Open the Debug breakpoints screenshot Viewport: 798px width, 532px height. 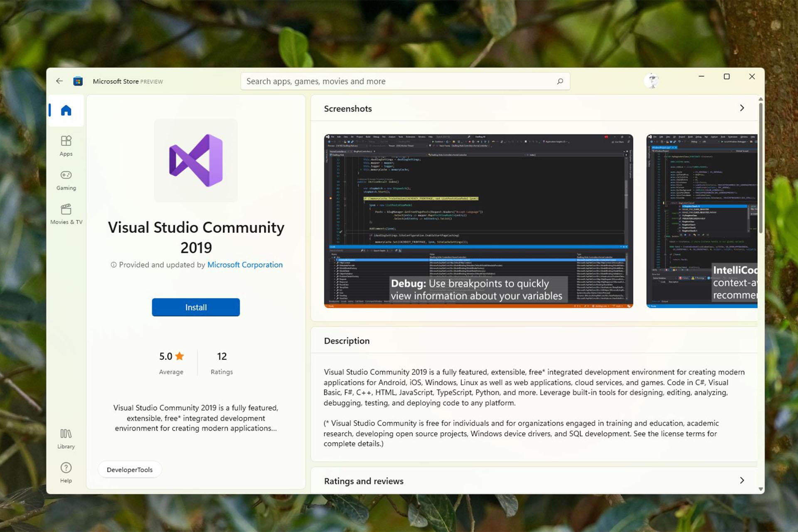[478, 221]
